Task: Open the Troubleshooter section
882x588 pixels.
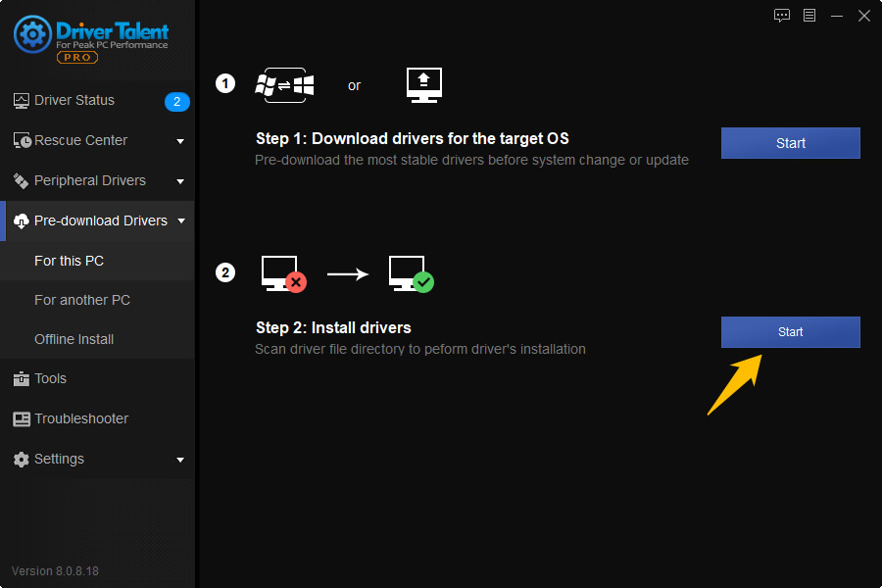Action: coord(97,419)
